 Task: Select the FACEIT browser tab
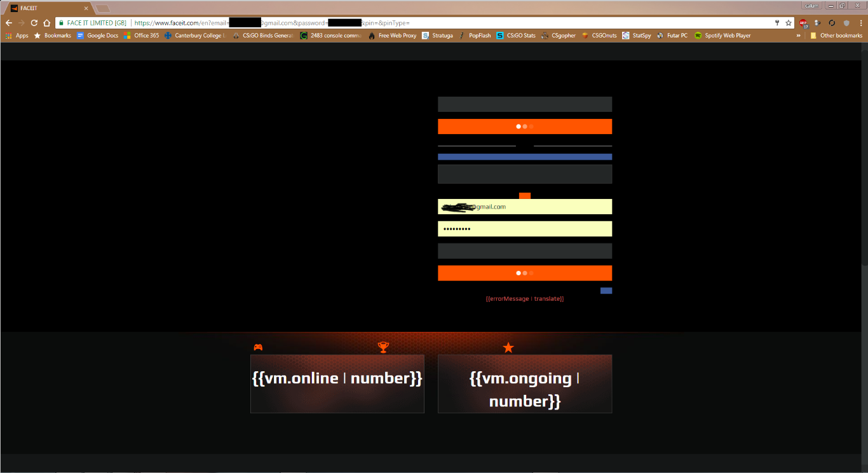point(48,8)
